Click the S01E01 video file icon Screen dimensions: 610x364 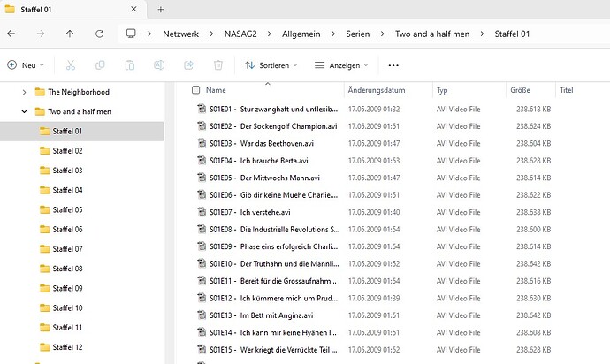[x=202, y=109]
